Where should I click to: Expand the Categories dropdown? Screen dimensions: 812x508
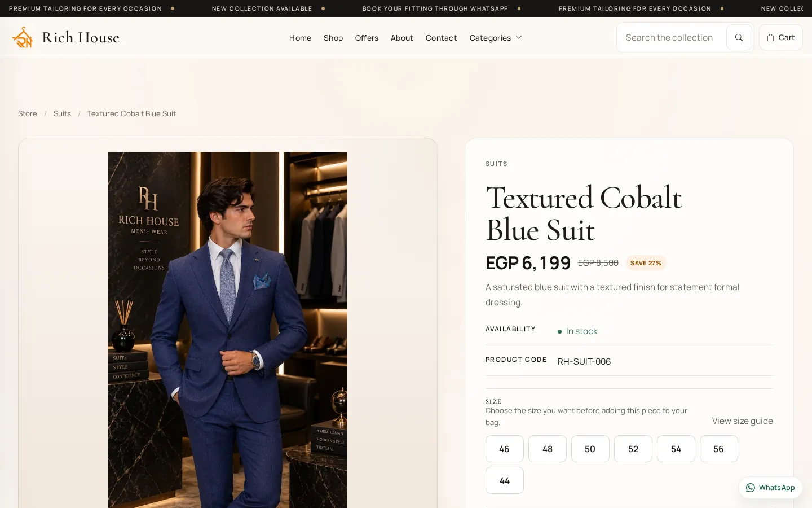[x=496, y=38]
